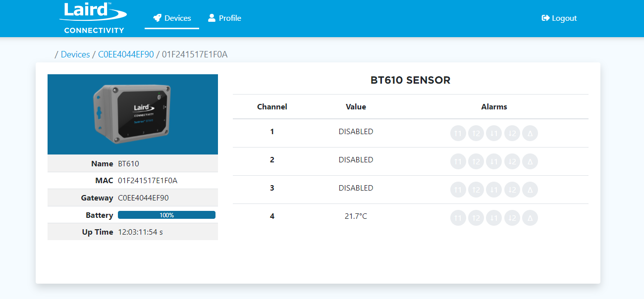Screen dimensions: 644x299
Task: Click the channel 4 temperature value 21.7°C
Action: [x=356, y=216]
